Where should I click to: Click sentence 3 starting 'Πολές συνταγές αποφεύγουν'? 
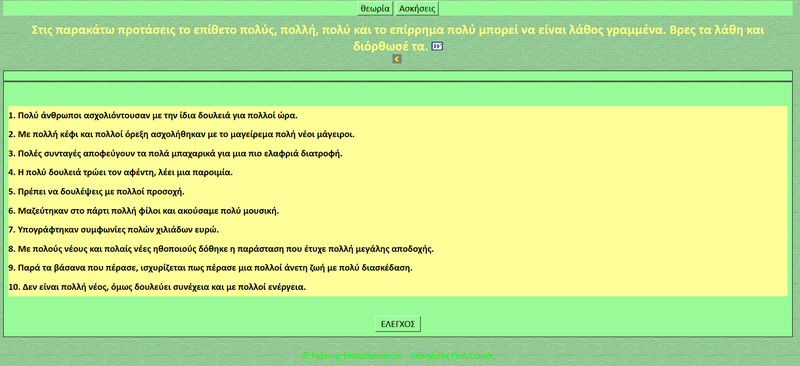tap(176, 154)
